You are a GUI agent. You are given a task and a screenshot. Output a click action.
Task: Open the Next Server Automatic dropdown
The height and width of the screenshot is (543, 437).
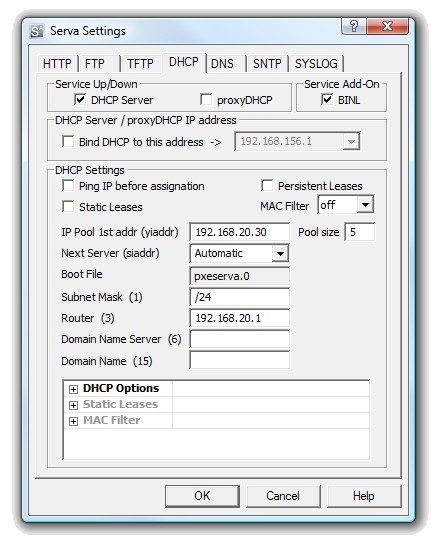(280, 253)
